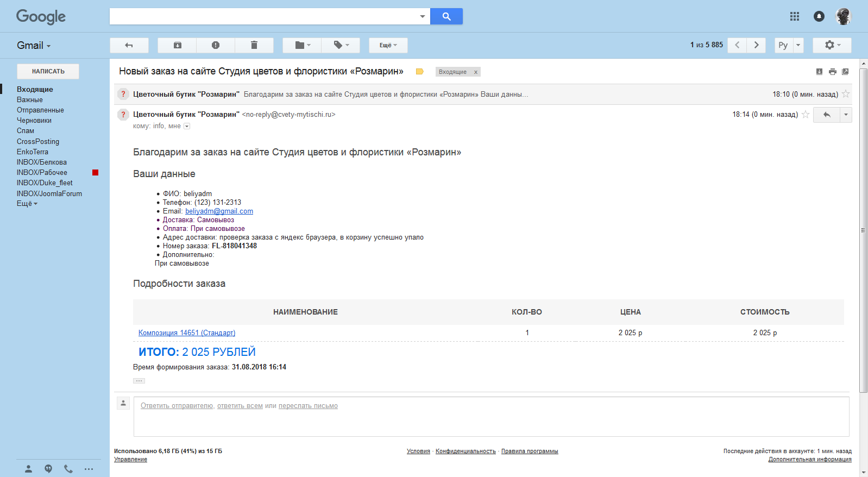Report conversation as spam
868x477 pixels.
(216, 45)
